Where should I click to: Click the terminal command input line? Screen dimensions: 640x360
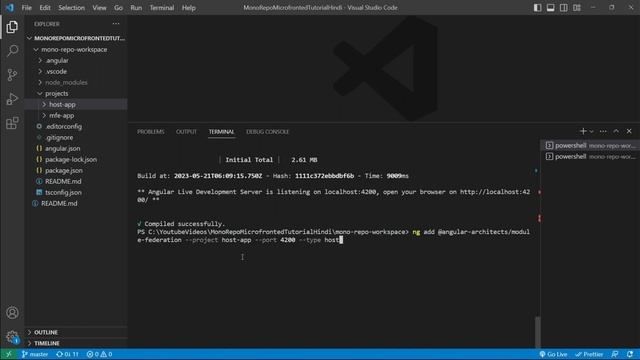click(333, 236)
